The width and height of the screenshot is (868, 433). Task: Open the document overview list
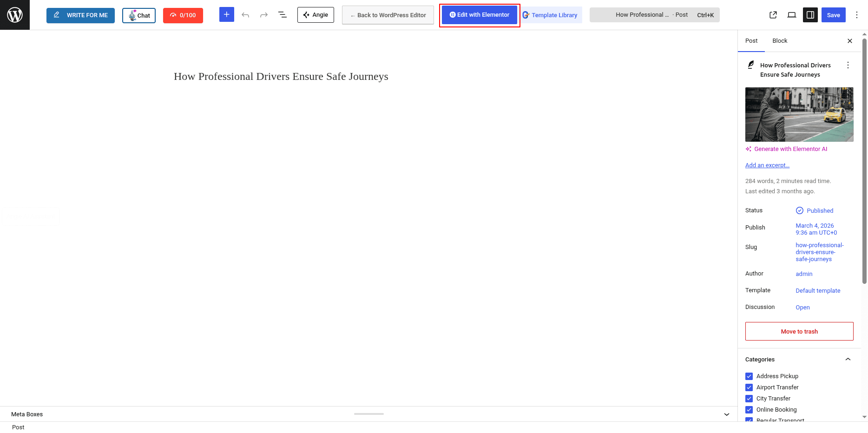point(283,15)
